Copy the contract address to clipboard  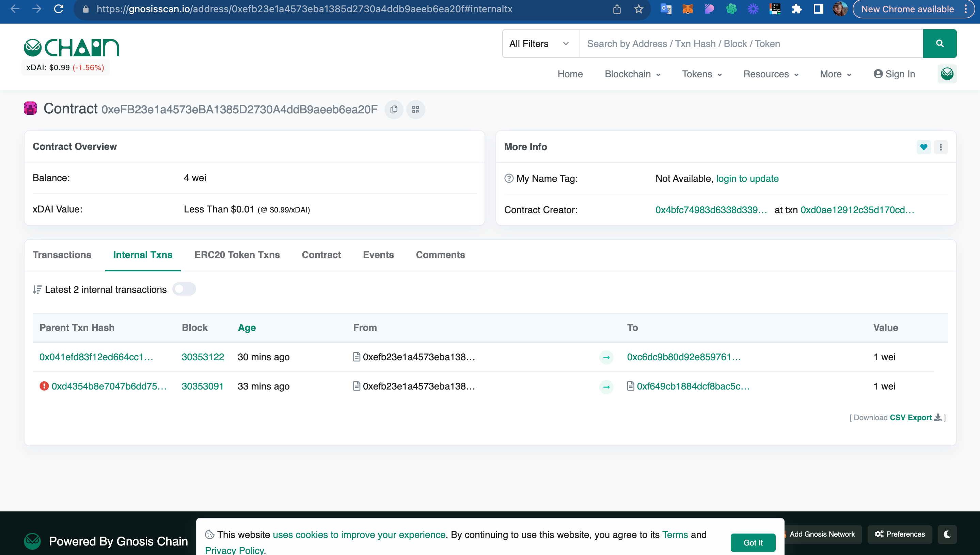pyautogui.click(x=394, y=110)
